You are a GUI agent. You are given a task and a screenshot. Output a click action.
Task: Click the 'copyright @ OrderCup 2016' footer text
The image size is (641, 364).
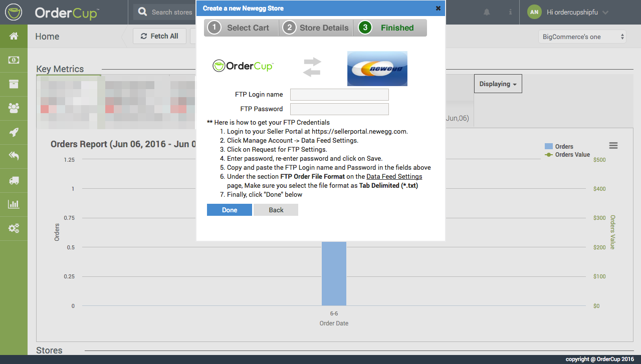click(x=600, y=359)
